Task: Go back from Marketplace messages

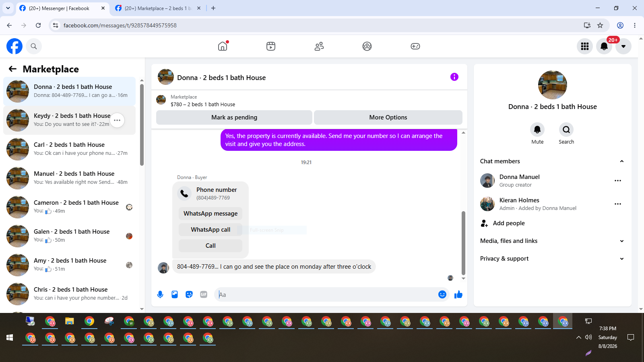Action: pos(13,69)
